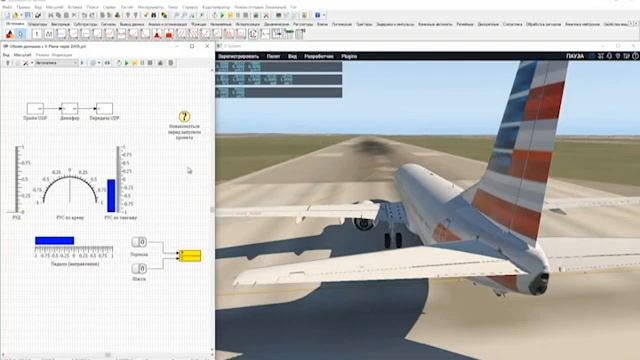Click green play in the project window toolbar
The image size is (640, 360).
point(127,63)
